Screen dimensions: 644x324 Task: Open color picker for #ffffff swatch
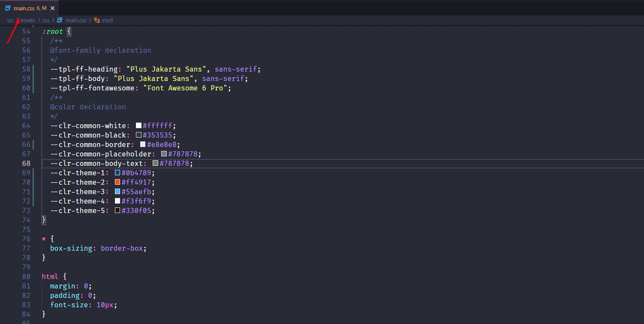(138, 126)
